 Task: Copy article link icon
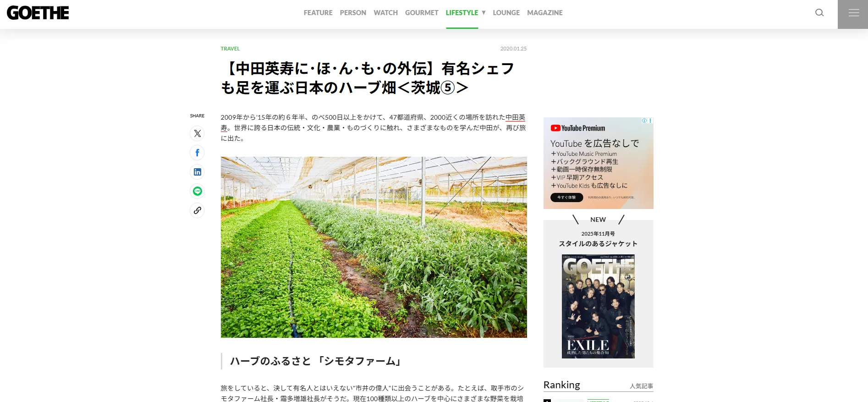click(x=197, y=210)
